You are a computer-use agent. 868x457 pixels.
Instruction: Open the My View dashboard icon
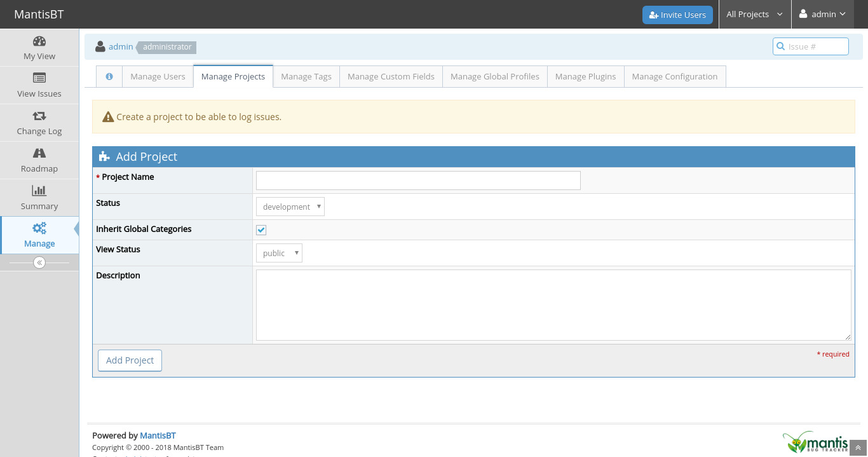39,42
